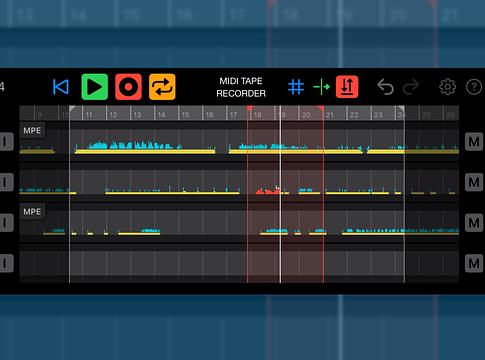This screenshot has width=485, height=360.
Task: Select the MPE label on the first track
Action: (x=32, y=130)
